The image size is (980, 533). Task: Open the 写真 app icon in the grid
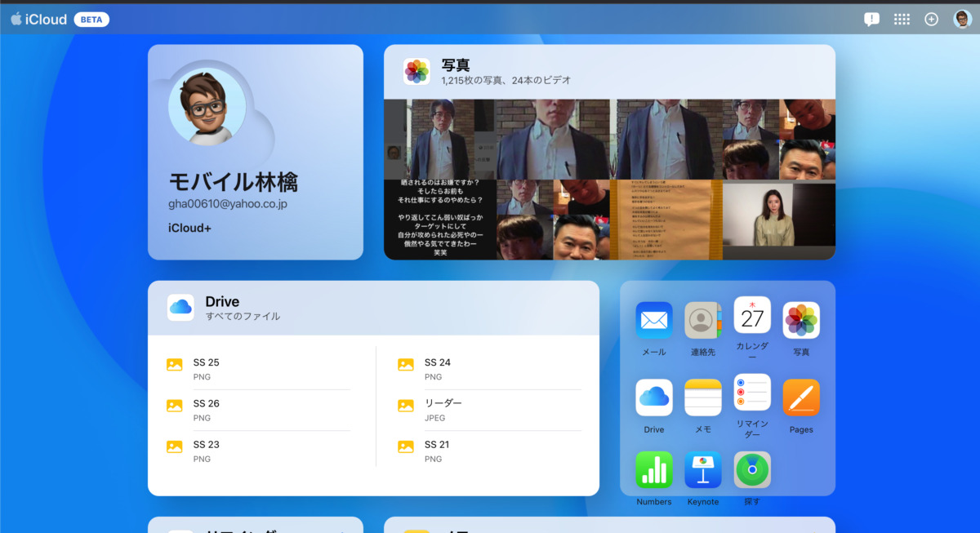[801, 318]
